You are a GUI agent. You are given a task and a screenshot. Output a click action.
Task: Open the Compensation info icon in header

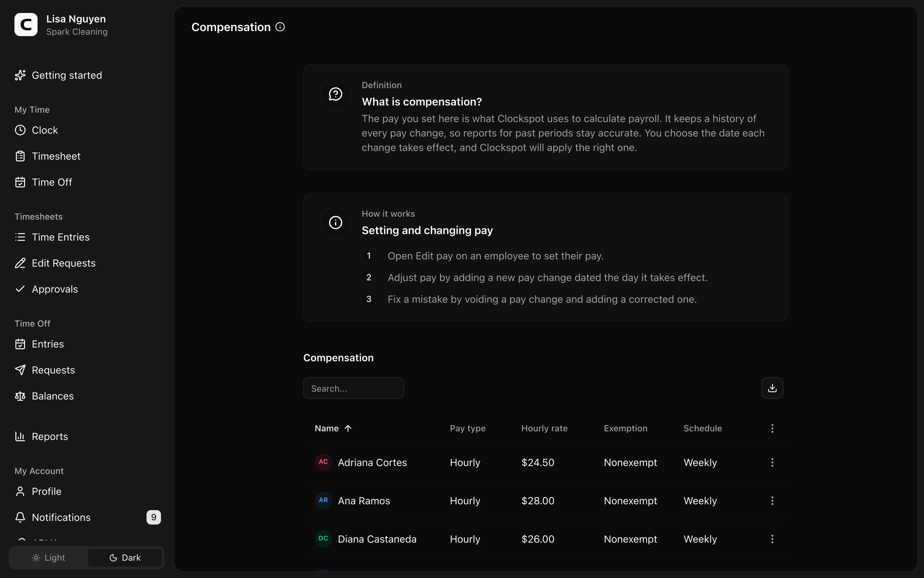coord(280,27)
